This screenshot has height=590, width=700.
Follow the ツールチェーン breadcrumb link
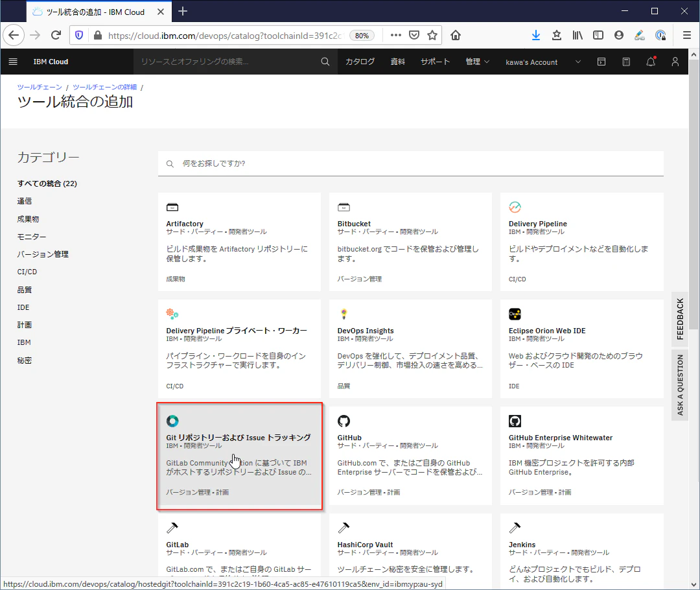40,87
